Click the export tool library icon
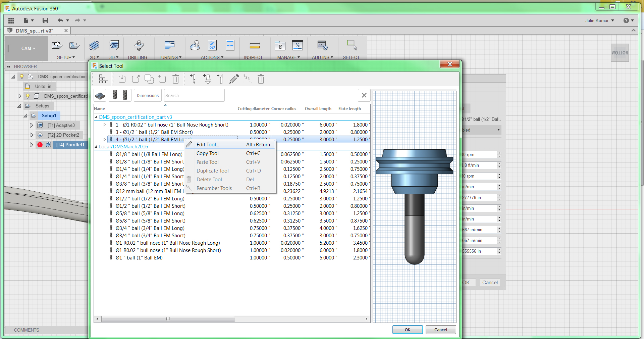This screenshot has width=644, height=339. coord(136,79)
